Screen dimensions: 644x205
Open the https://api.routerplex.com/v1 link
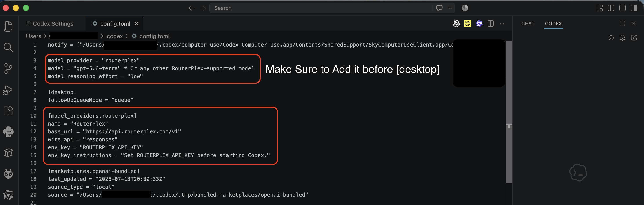click(132, 132)
